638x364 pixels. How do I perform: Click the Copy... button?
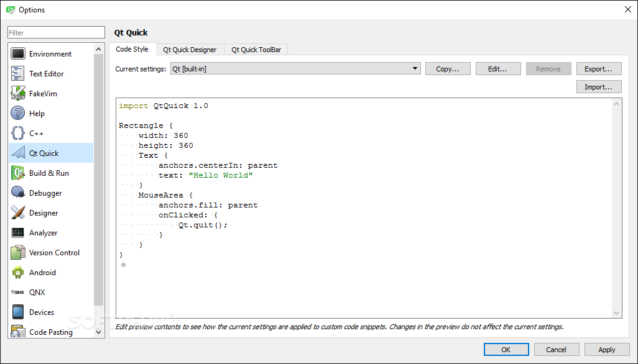[448, 69]
